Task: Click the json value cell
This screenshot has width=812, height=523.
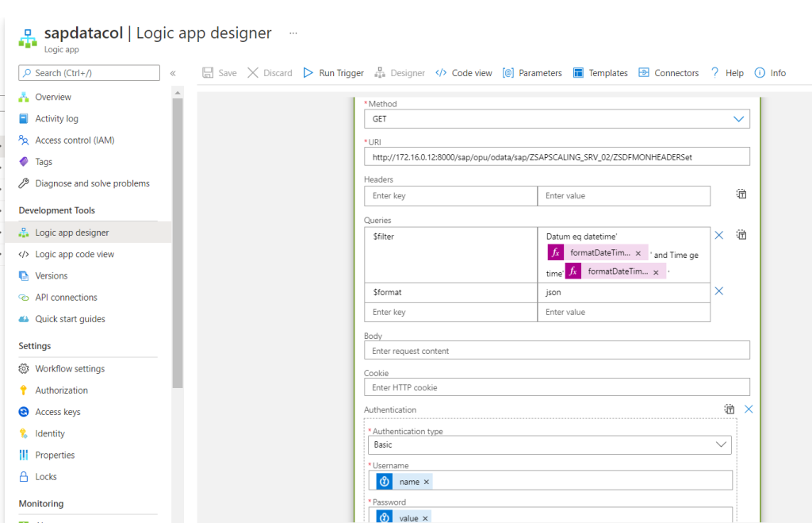Action: (x=623, y=293)
